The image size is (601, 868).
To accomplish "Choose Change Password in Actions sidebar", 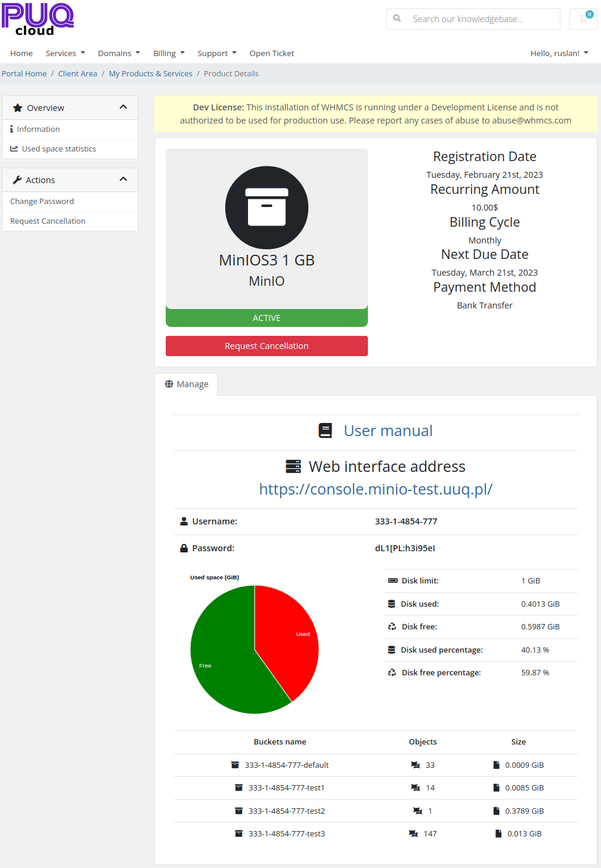I will (x=70, y=202).
